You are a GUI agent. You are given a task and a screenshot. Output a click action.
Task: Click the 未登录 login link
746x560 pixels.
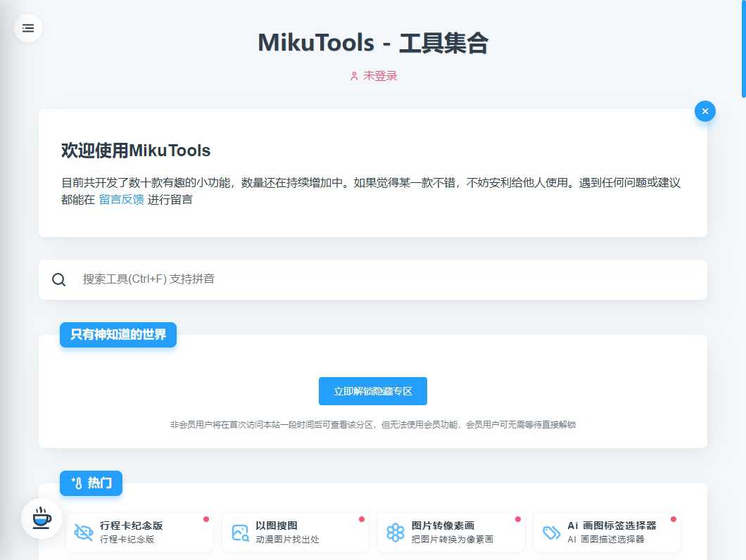click(x=378, y=76)
